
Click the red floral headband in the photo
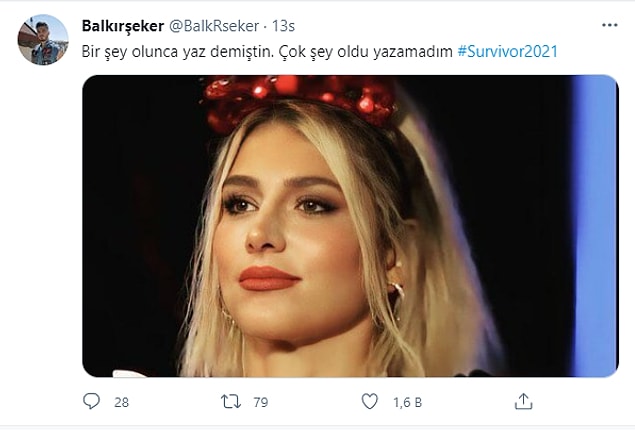[x=300, y=99]
